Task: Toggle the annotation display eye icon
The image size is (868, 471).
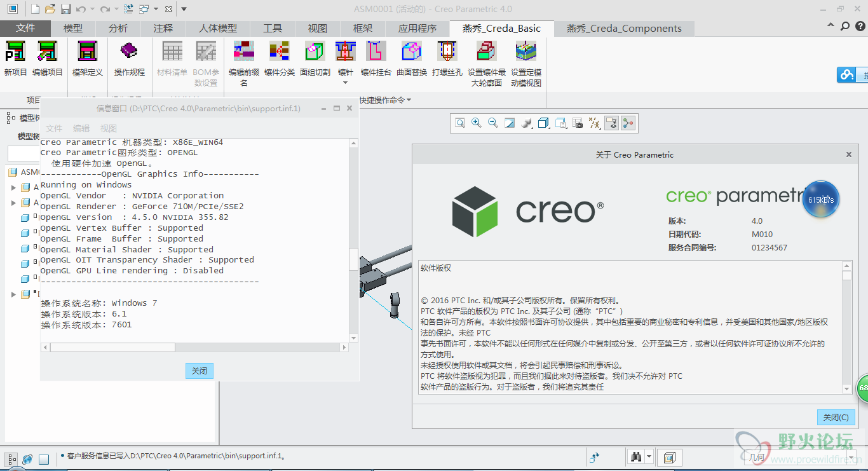Action: tap(611, 123)
